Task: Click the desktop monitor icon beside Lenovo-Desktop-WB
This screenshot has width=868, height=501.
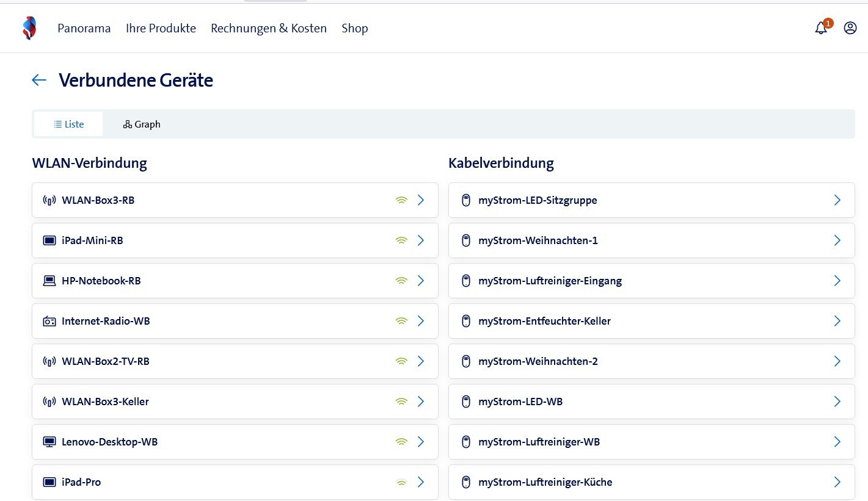Action: [x=49, y=442]
